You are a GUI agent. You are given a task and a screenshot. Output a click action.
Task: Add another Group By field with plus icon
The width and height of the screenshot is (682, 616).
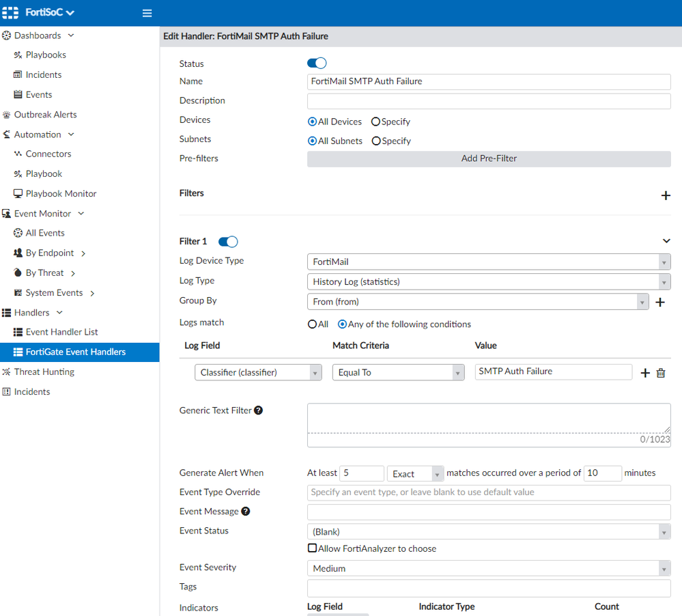tap(660, 302)
